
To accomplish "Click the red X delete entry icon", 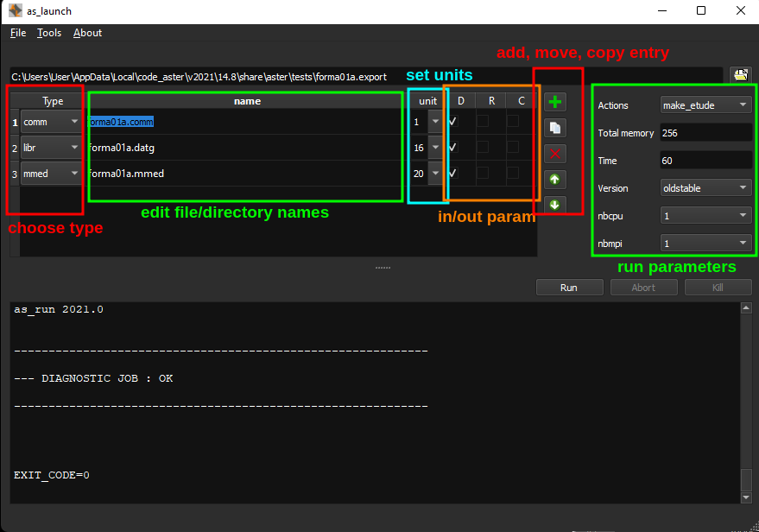I will pos(555,154).
